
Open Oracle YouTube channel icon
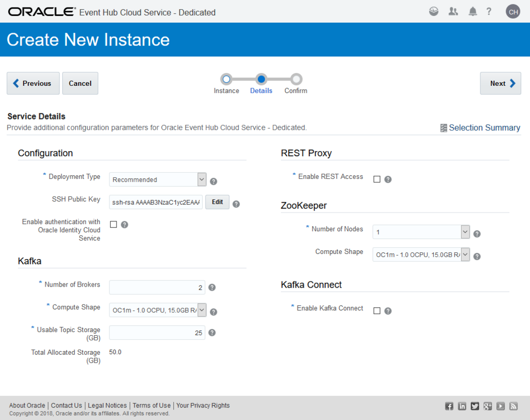500,406
